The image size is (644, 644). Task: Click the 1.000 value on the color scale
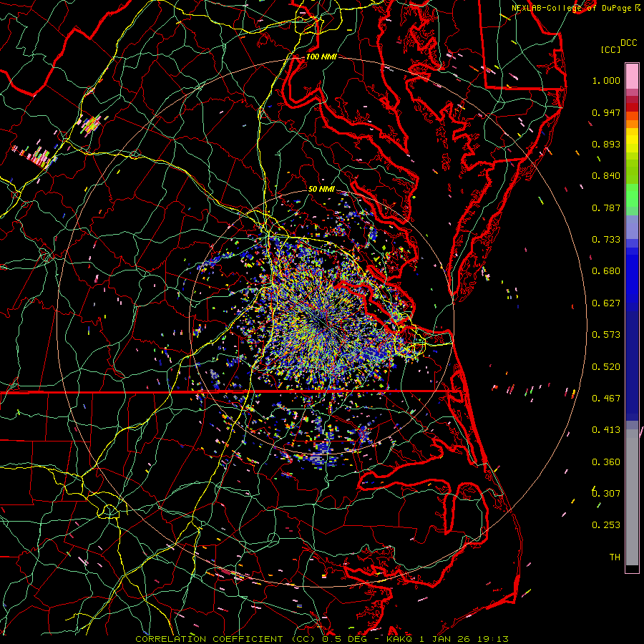pyautogui.click(x=606, y=80)
